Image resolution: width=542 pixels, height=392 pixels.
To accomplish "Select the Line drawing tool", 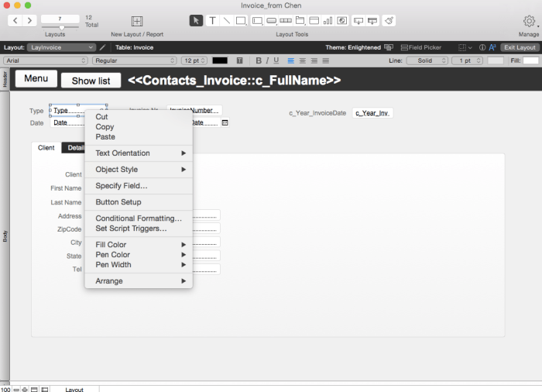I will (x=226, y=20).
